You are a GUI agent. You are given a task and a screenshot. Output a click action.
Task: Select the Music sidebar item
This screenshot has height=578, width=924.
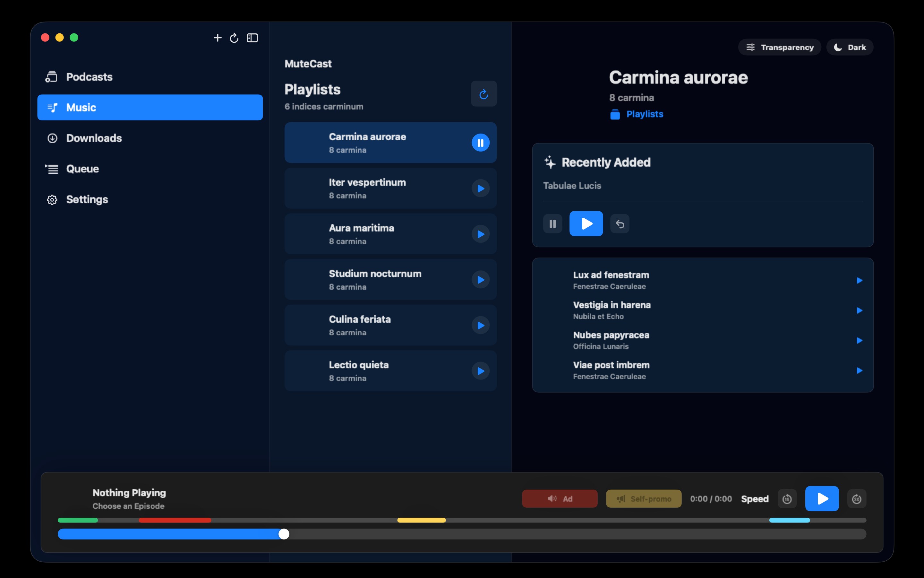point(150,108)
